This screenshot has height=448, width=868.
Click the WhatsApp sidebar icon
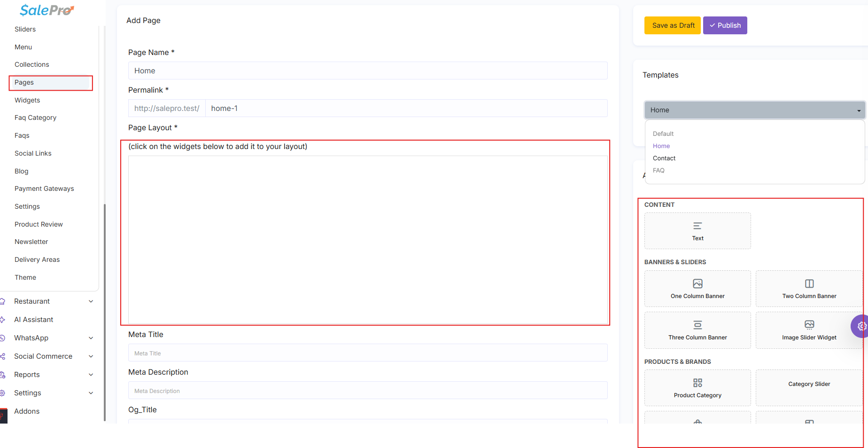coord(2,338)
